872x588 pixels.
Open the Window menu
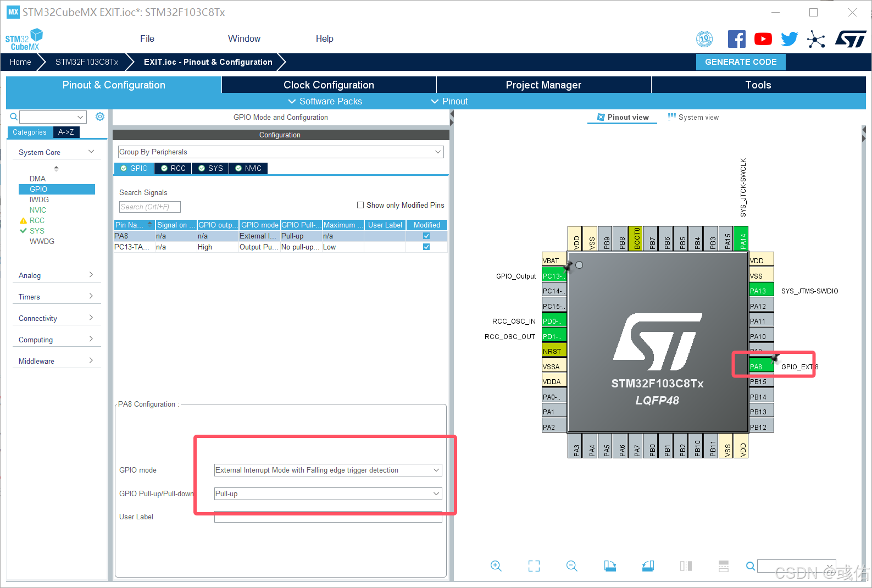click(244, 38)
